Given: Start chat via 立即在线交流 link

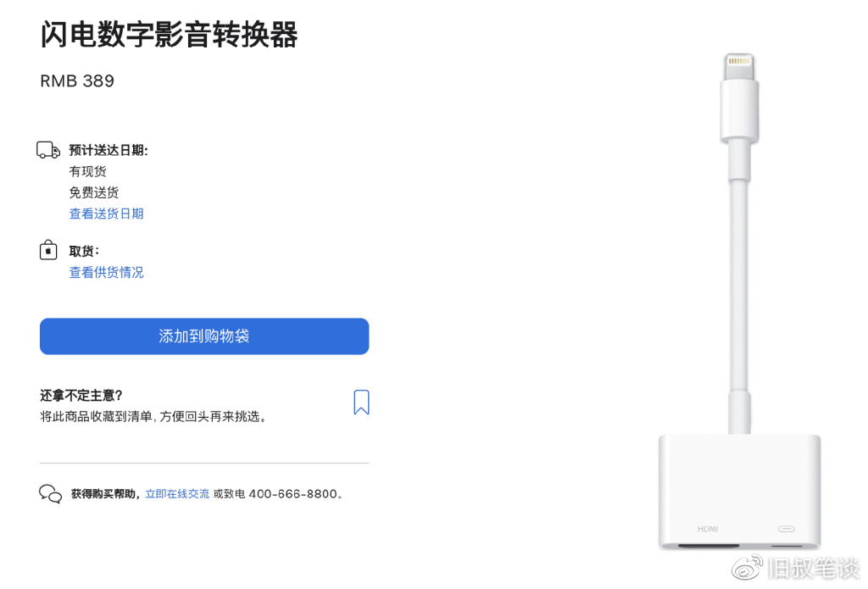Looking at the screenshot, I should pyautogui.click(x=177, y=494).
